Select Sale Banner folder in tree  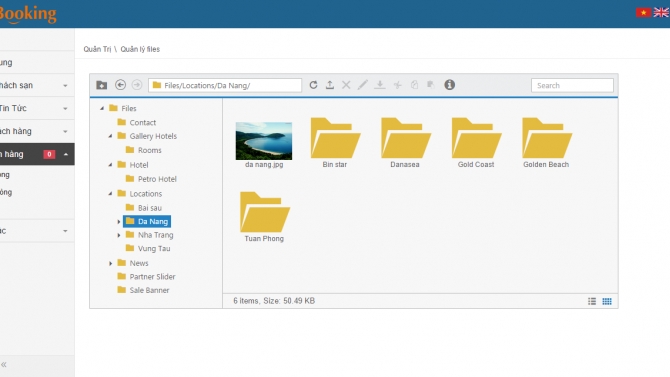143,290
